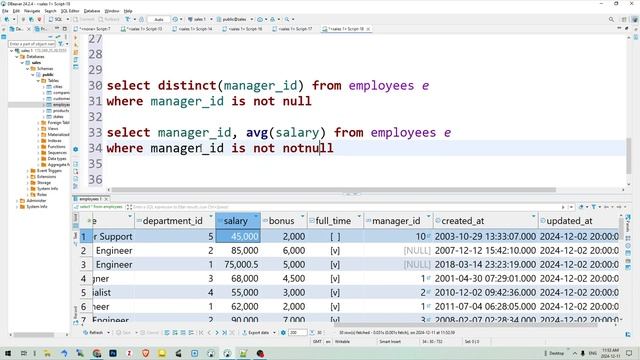This screenshot has width=640, height=360.
Task: Open the Help menu
Action: [x=128, y=11]
